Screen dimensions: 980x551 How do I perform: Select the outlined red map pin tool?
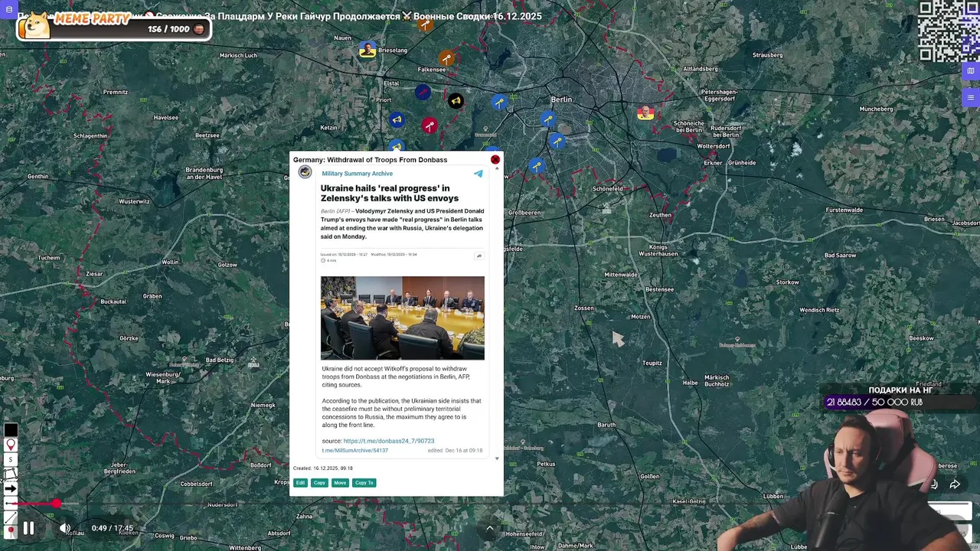tap(11, 445)
